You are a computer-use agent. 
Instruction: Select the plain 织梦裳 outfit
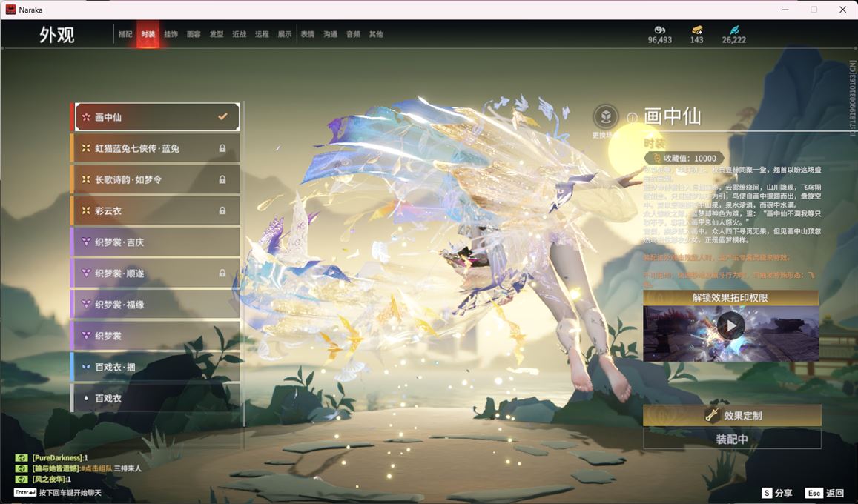tap(156, 336)
